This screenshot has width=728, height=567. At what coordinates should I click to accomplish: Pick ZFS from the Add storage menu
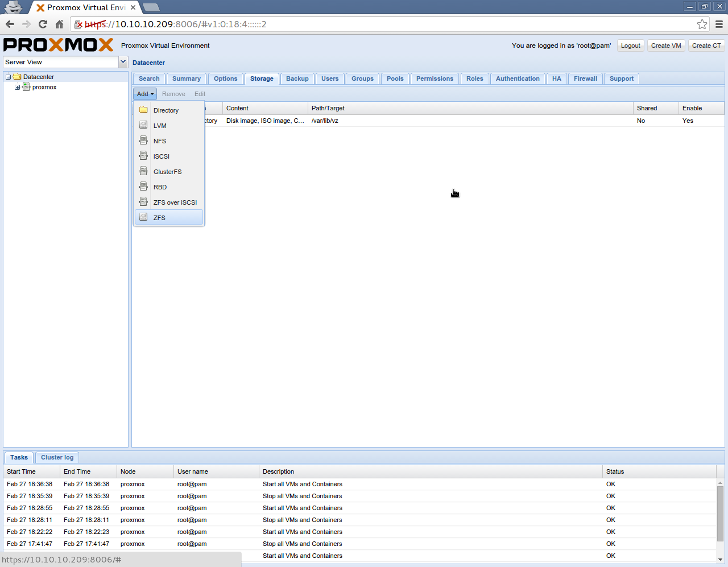tap(169, 218)
